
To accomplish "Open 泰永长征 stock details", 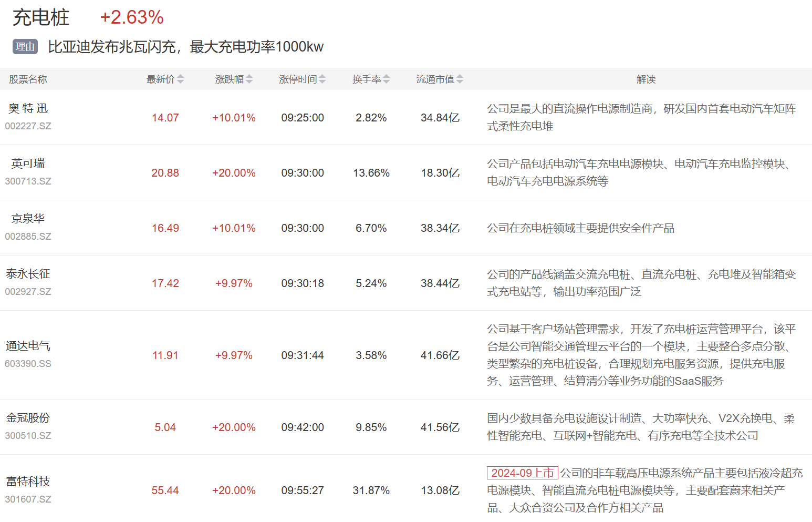I will 28,274.
